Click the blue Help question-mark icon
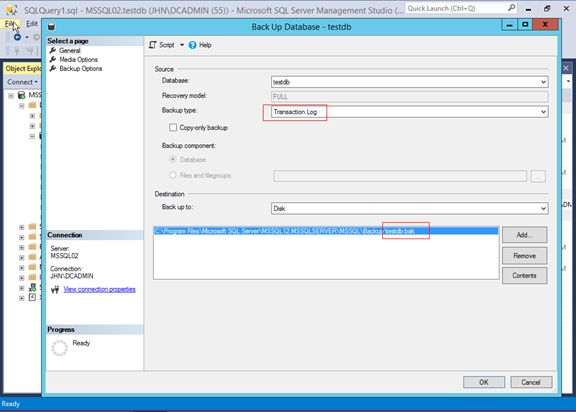The image size is (576, 412). 192,45
